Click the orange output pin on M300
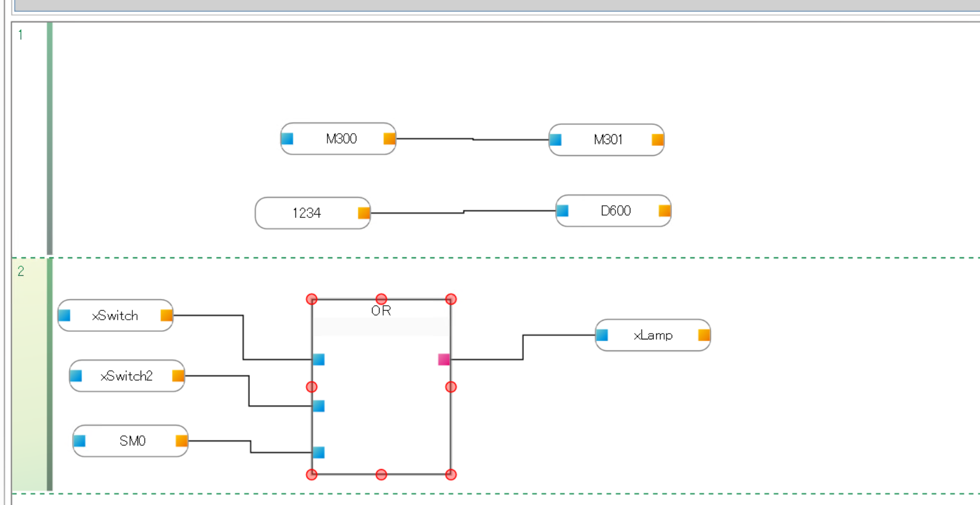 [x=389, y=138]
